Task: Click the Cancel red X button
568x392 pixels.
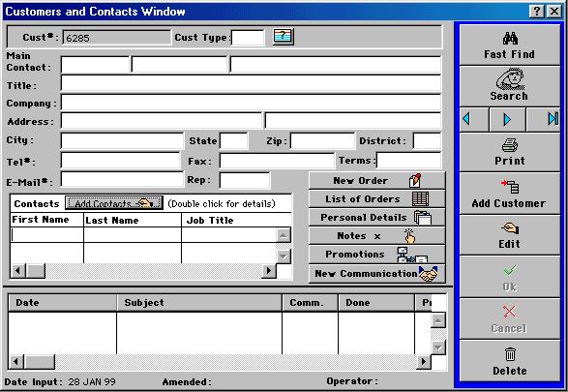Action: (510, 318)
